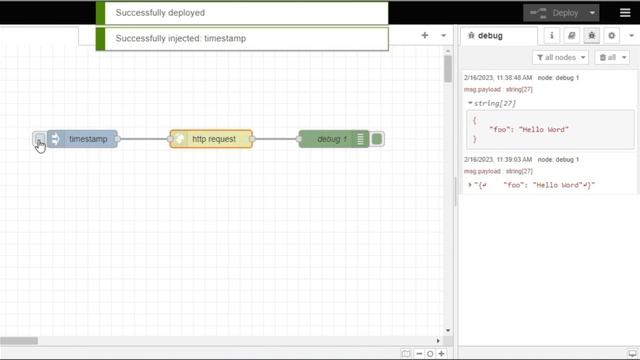Select the http request node
The width and height of the screenshot is (640, 360).
click(x=211, y=139)
